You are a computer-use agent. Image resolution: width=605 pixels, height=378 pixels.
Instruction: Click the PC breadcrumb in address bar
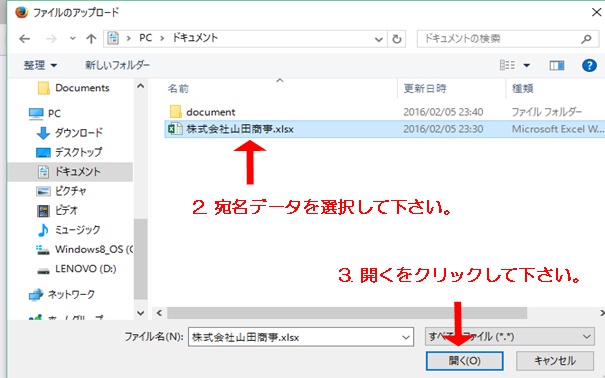[x=145, y=38]
